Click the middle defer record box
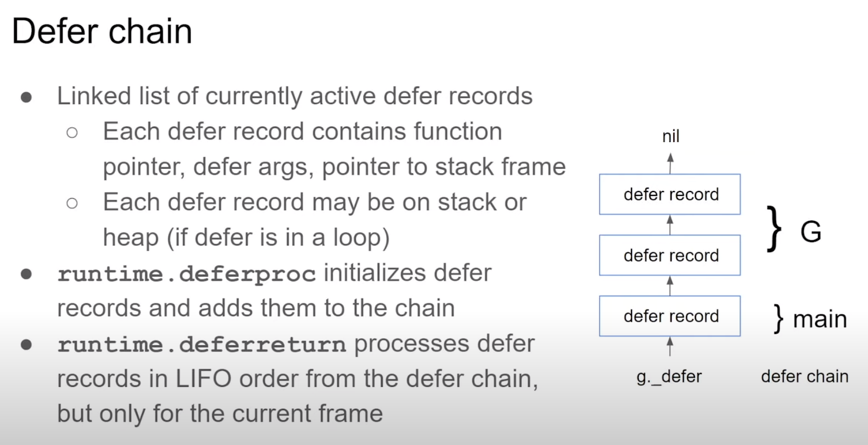The height and width of the screenshot is (445, 868). 670,255
